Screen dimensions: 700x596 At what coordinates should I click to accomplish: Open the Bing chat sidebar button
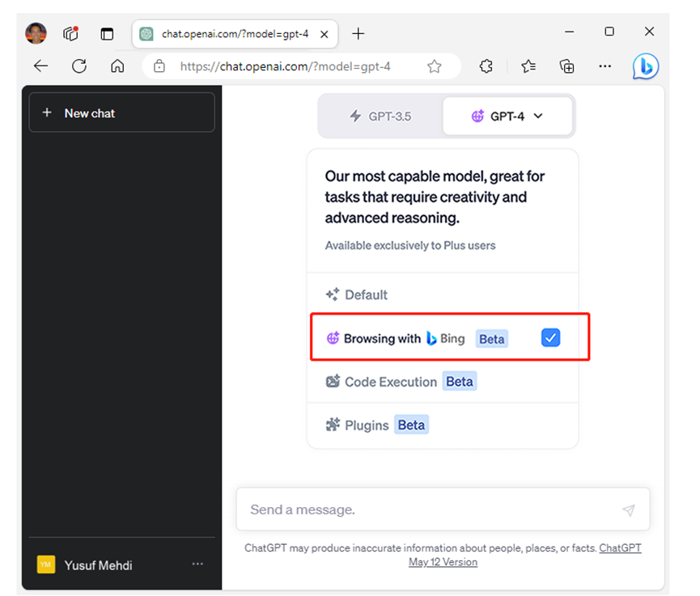[x=646, y=66]
